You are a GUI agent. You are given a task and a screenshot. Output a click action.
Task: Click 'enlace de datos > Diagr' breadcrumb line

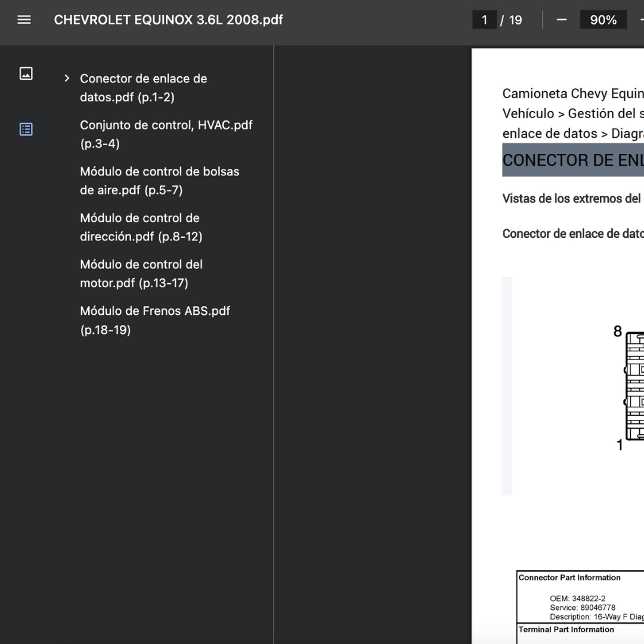pos(573,134)
